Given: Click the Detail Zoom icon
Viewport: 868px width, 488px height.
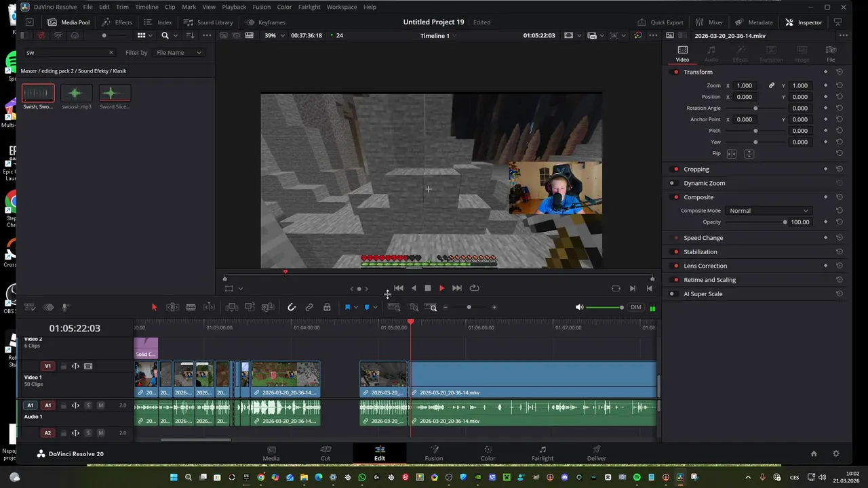Looking at the screenshot, I should coord(414,307).
